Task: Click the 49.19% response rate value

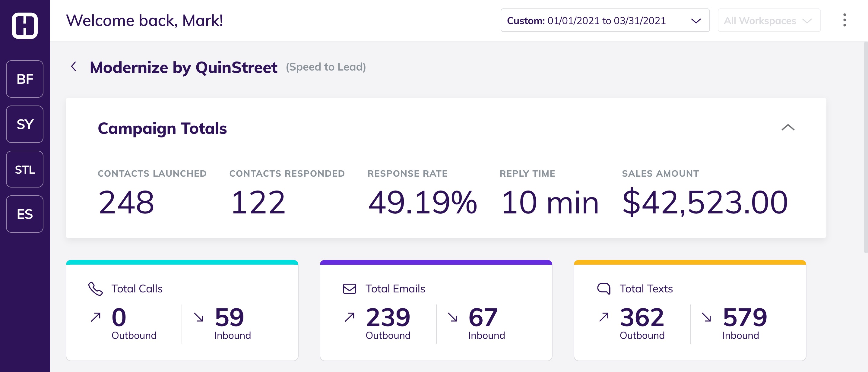Action: tap(423, 202)
